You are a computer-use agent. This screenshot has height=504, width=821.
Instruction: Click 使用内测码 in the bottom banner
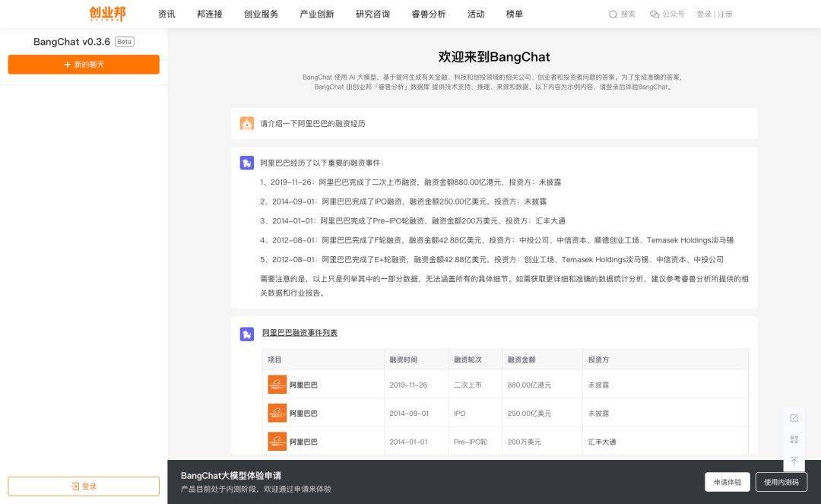pyautogui.click(x=781, y=481)
